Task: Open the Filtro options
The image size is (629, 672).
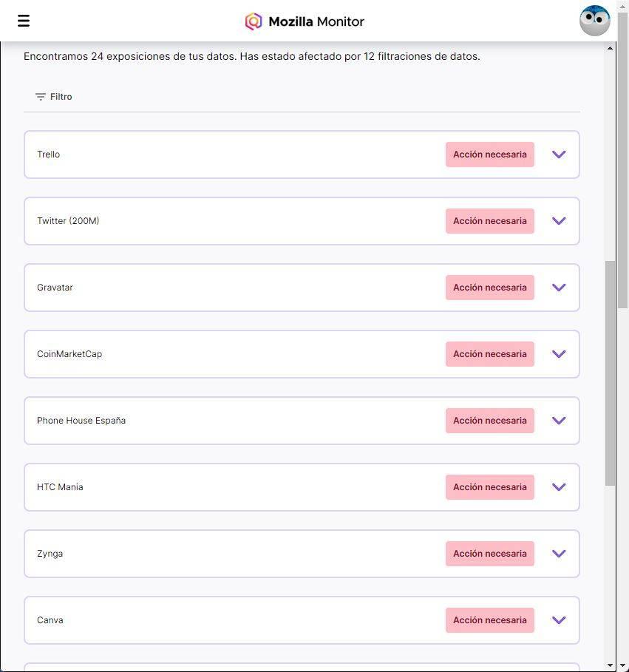Action: [52, 95]
